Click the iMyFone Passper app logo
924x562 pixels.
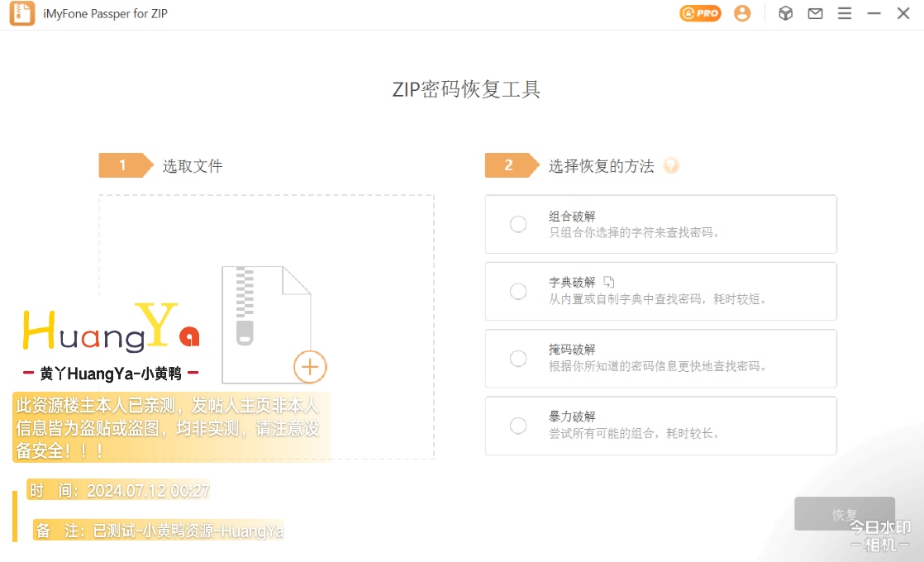22,14
